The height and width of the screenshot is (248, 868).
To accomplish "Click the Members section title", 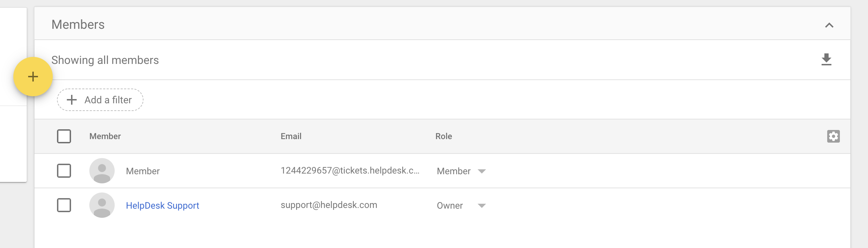I will tap(78, 25).
